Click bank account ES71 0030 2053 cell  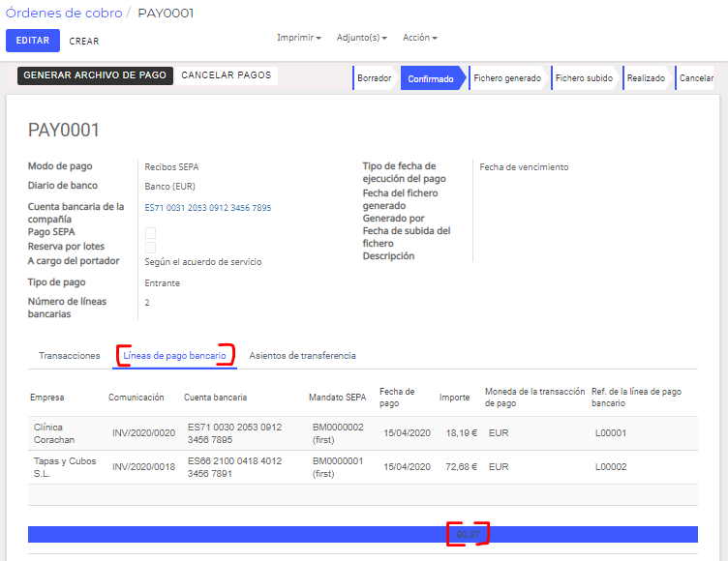(234, 433)
